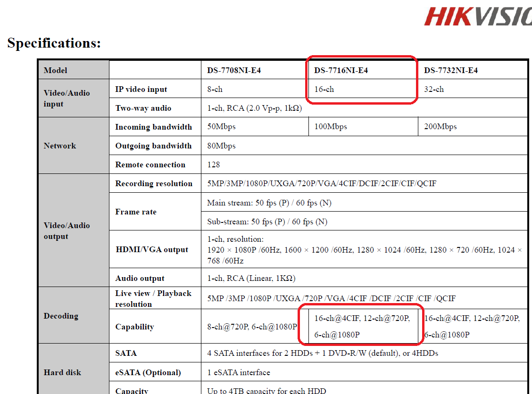Select '8-ch@720P, 6-ch@1080P' capability value

pyautogui.click(x=252, y=327)
